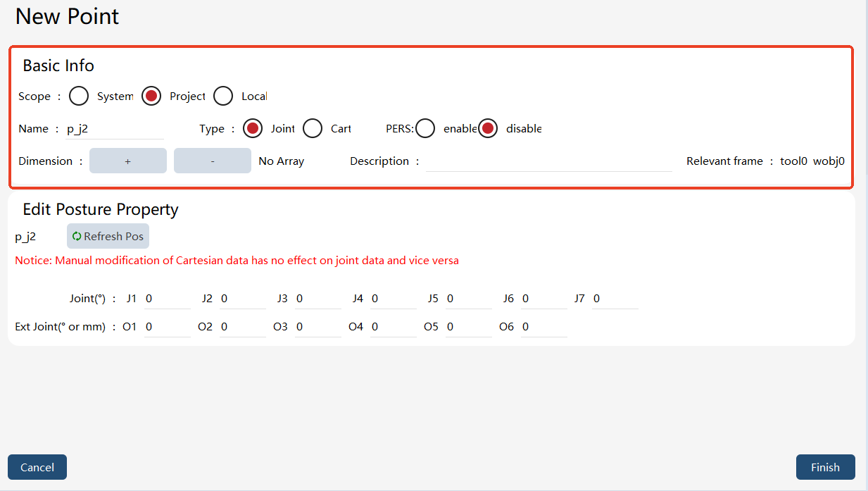Choose Cart as point type

pyautogui.click(x=313, y=128)
